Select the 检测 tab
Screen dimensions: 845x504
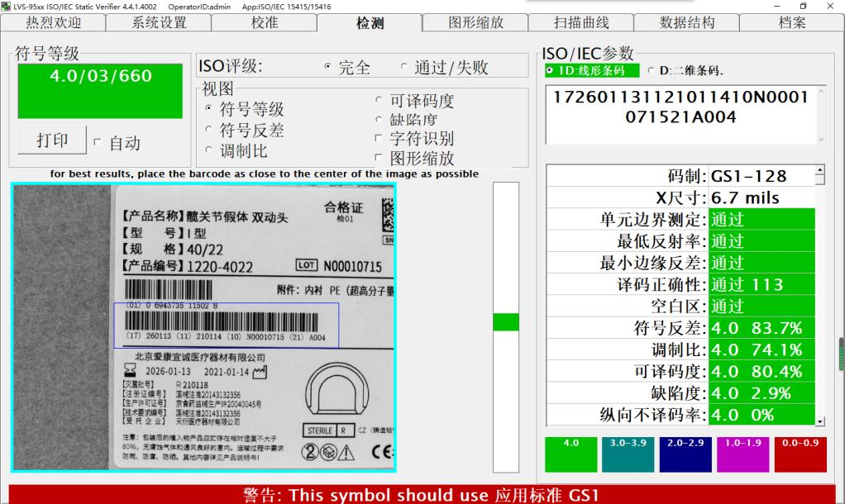click(x=370, y=22)
